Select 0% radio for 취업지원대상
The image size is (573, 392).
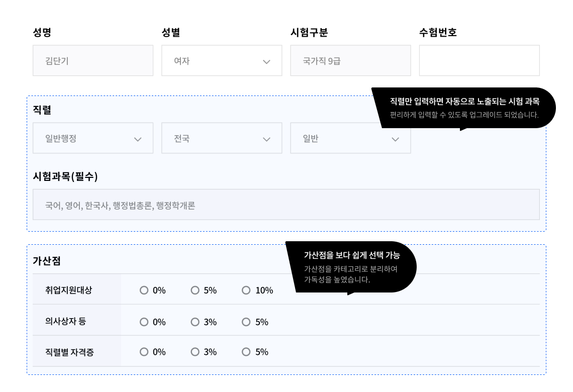(x=144, y=290)
